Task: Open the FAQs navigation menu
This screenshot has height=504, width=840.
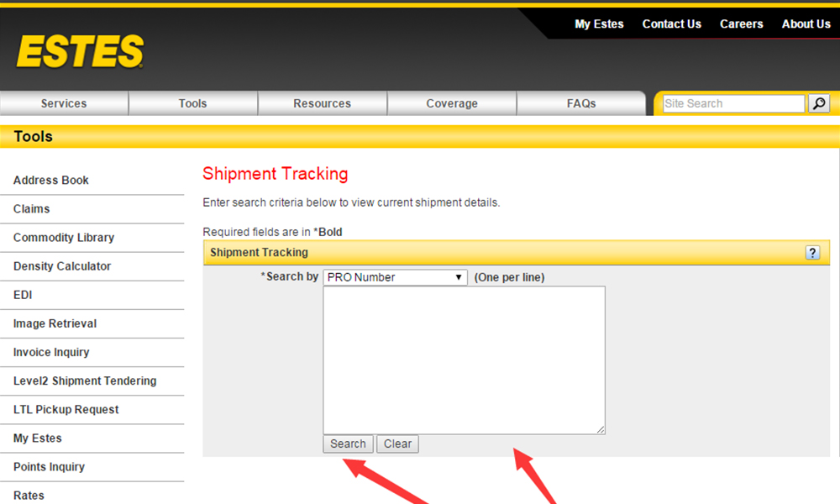Action: [x=581, y=103]
